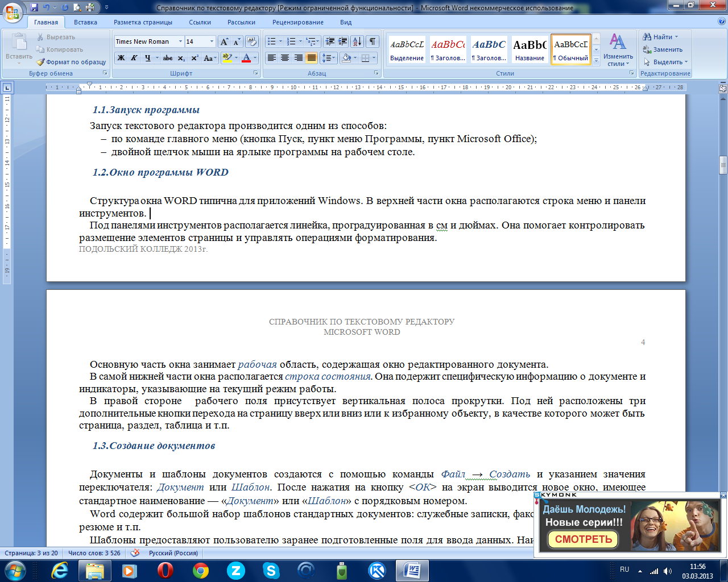Open the Вид tab
The height and width of the screenshot is (582, 728).
tap(346, 22)
